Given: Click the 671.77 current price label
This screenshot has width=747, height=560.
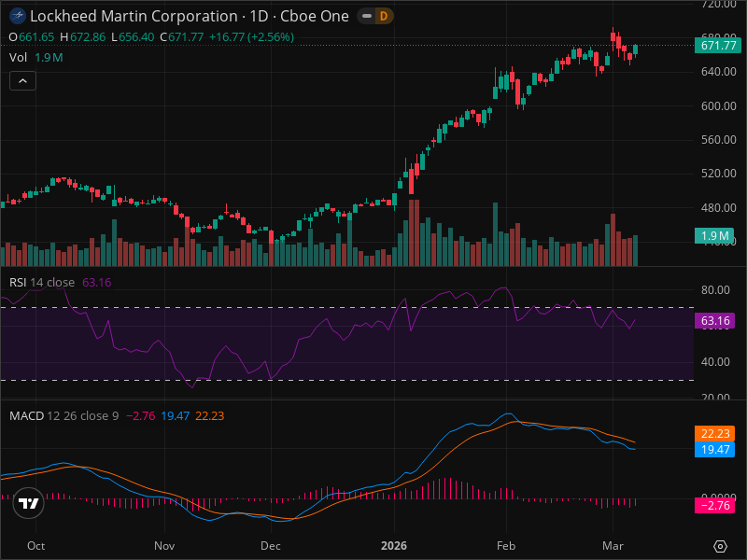Looking at the screenshot, I should (x=718, y=46).
